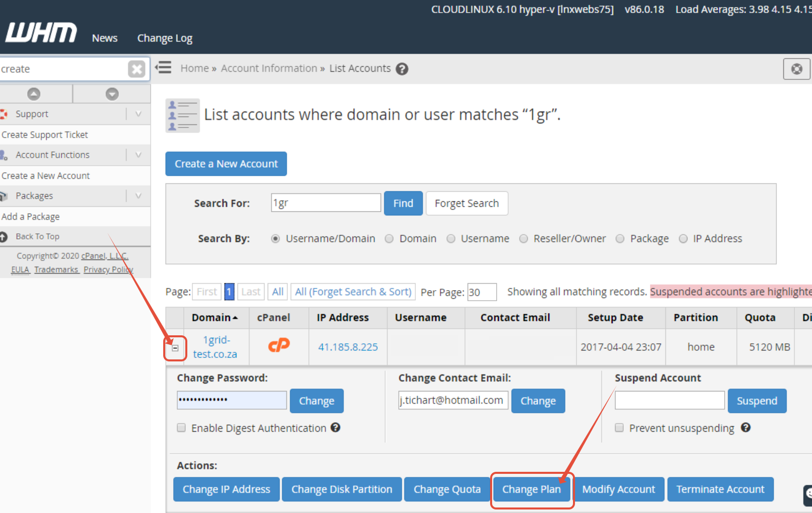The width and height of the screenshot is (812, 513).
Task: Open Change Log in the top bar
Action: [x=165, y=38]
